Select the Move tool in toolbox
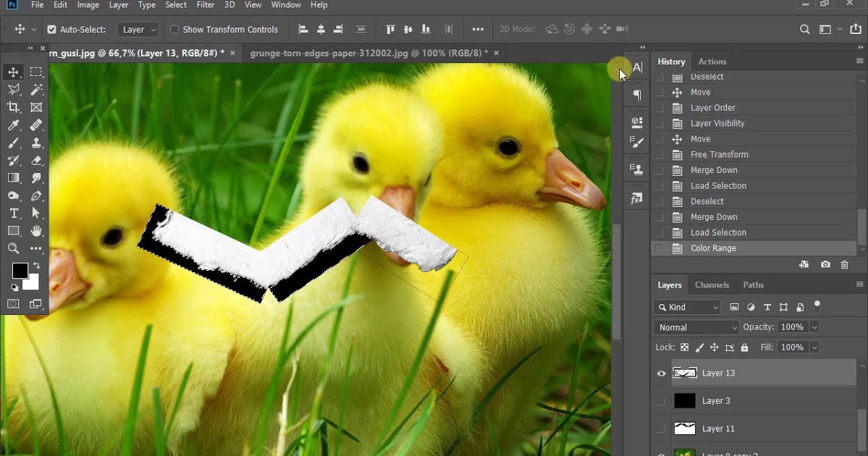The image size is (868, 456). [14, 72]
